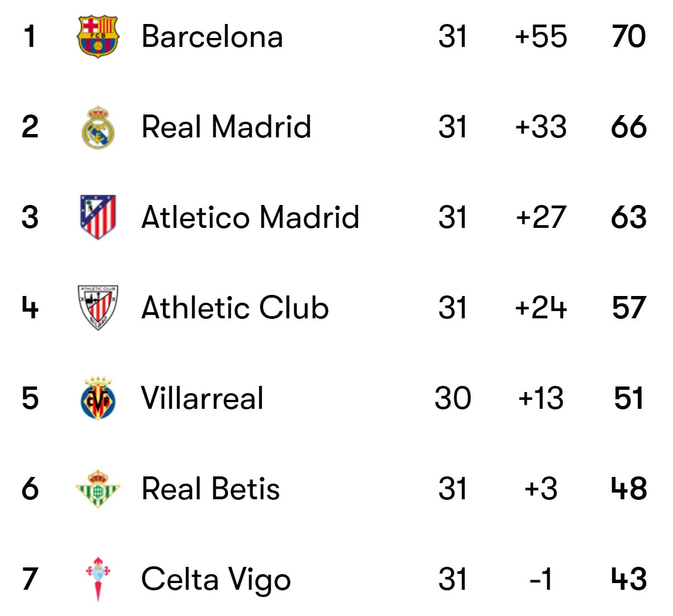Open the Villarreal team name link
This screenshot has width=673, height=616.
coord(202,398)
